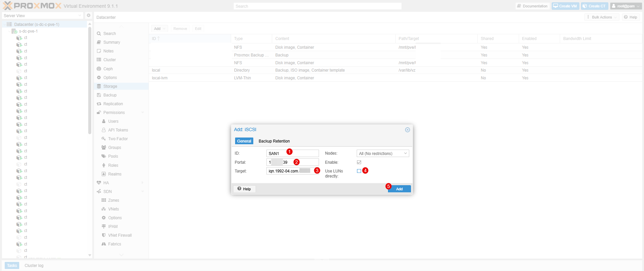Click the Ceph icon in sidebar
Image resolution: width=644 pixels, height=271 pixels.
pyautogui.click(x=99, y=69)
